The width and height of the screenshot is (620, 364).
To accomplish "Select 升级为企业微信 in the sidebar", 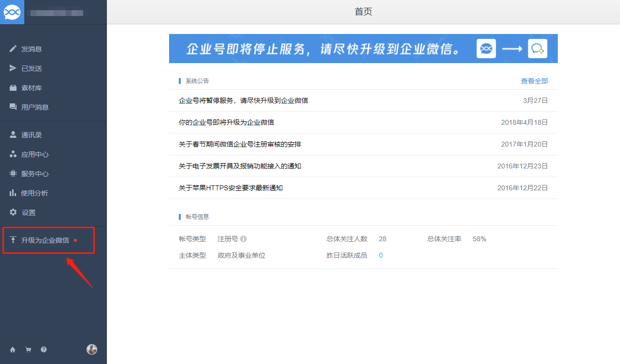I will (x=45, y=240).
